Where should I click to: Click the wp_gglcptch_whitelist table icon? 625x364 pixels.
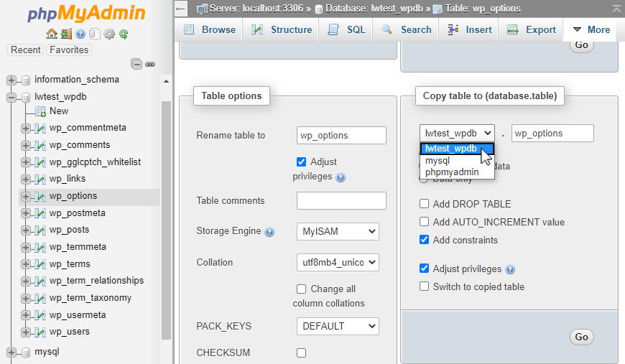(40, 162)
